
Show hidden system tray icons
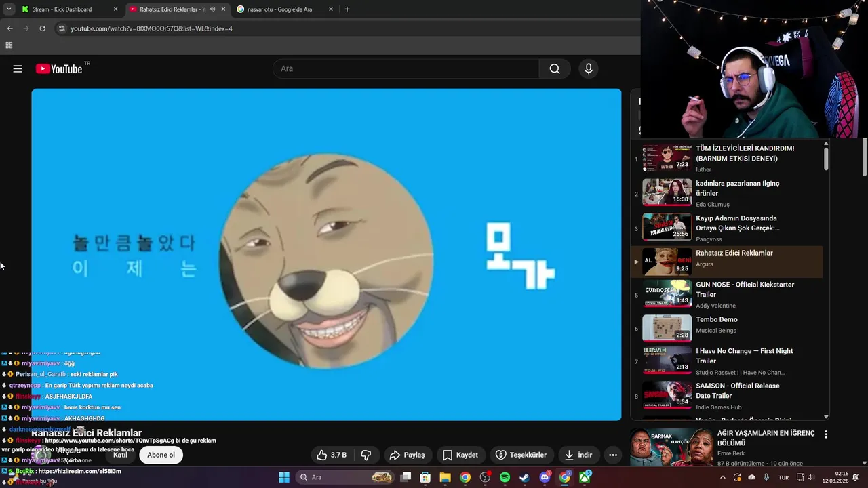click(722, 477)
